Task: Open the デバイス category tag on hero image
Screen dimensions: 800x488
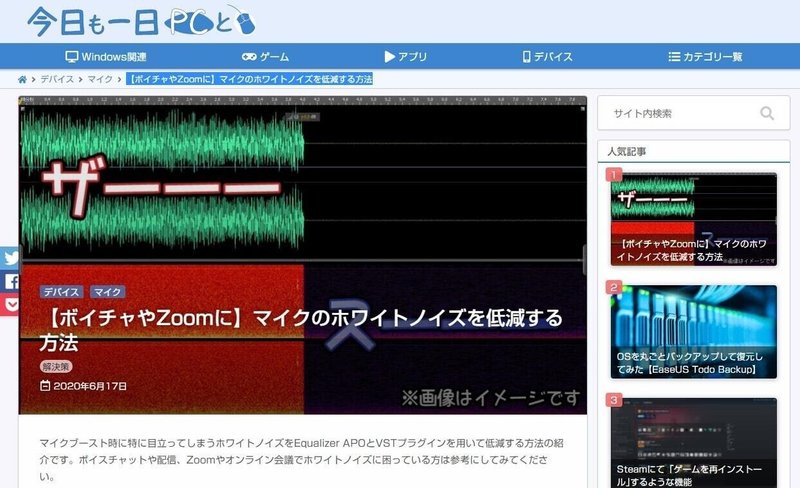Action: [x=61, y=291]
